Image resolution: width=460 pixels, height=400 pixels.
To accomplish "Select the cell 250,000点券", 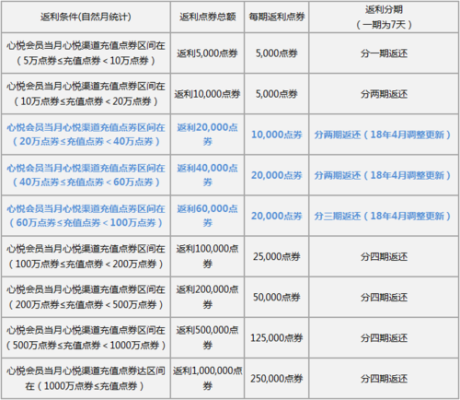I will click(x=277, y=378).
